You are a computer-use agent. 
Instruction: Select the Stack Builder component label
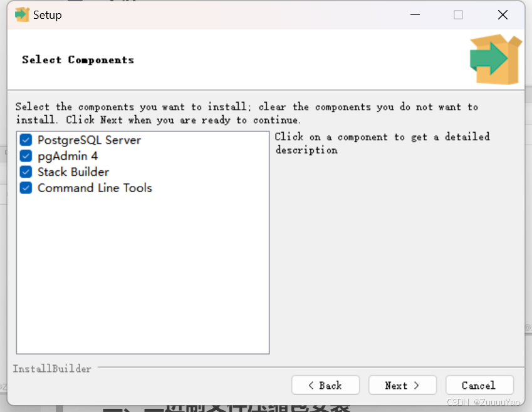tap(73, 172)
